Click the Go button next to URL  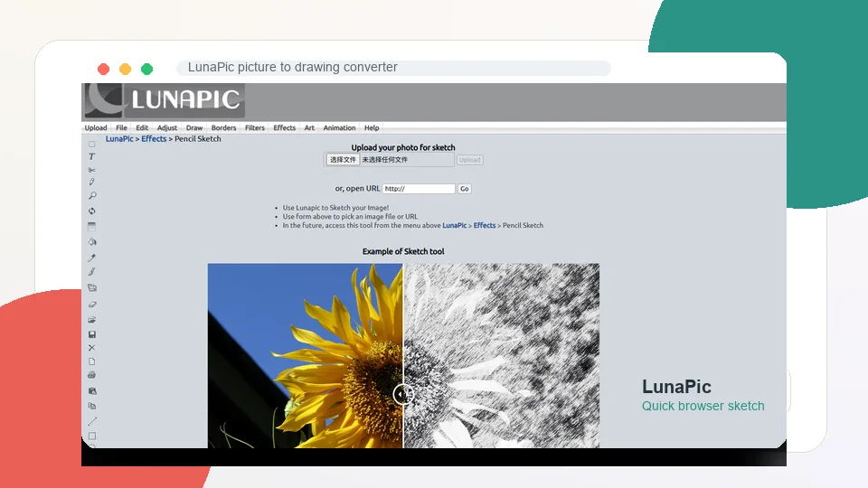pos(465,189)
